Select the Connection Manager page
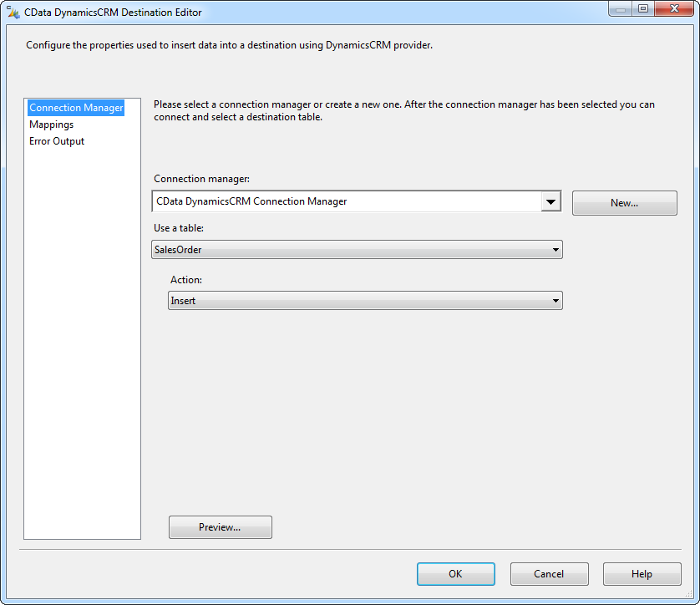The height and width of the screenshot is (605, 700). [75, 108]
